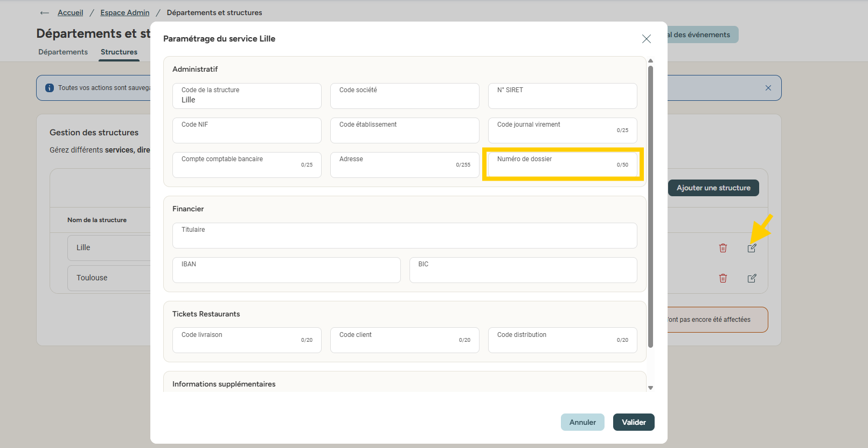Image resolution: width=868 pixels, height=448 pixels.
Task: Click the Informations supplémentaires heading
Action: pos(224,384)
